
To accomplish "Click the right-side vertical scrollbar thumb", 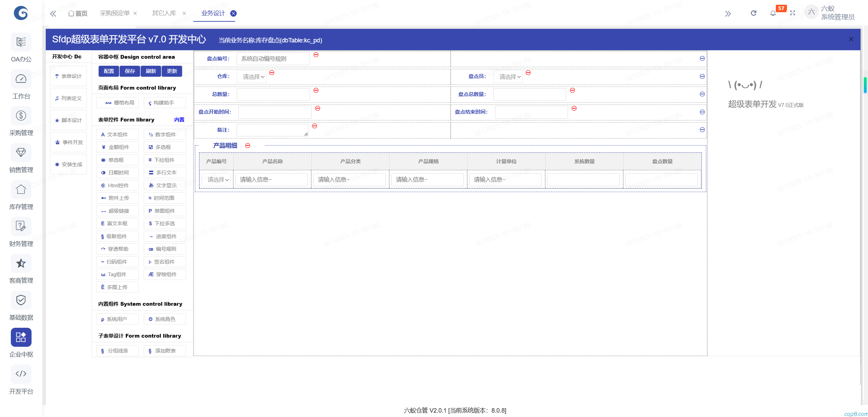I will 865,85.
